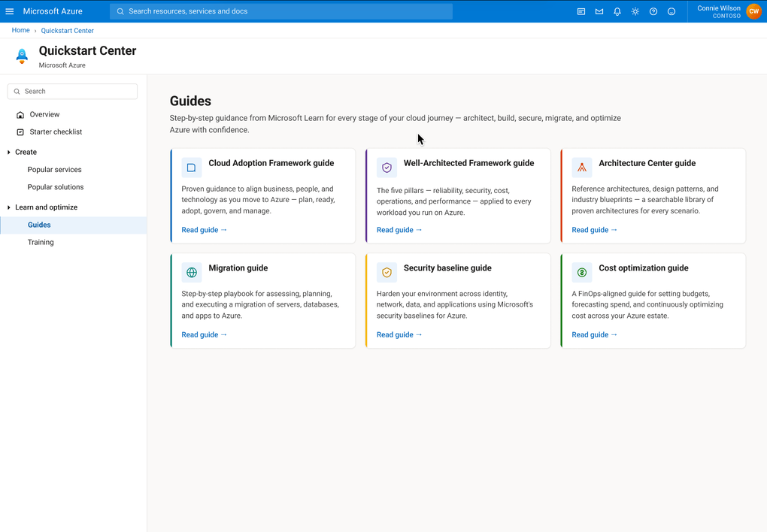Click the Starter checklist checkbox icon
The width and height of the screenshot is (767, 532).
[x=20, y=132]
